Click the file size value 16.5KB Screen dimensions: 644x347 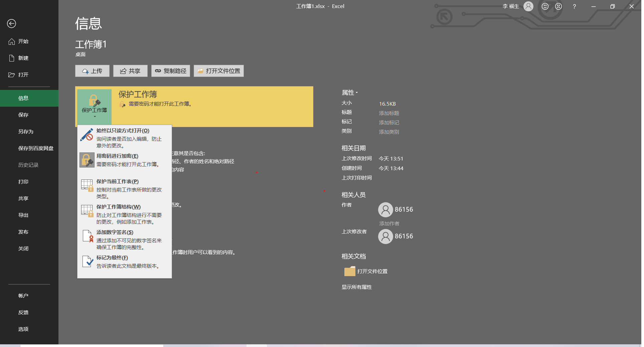[x=387, y=104]
